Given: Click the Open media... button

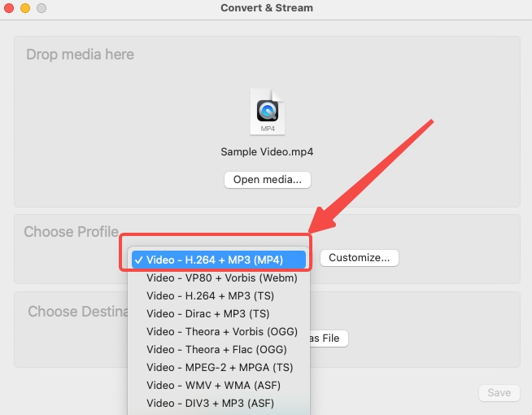Looking at the screenshot, I should click(267, 180).
